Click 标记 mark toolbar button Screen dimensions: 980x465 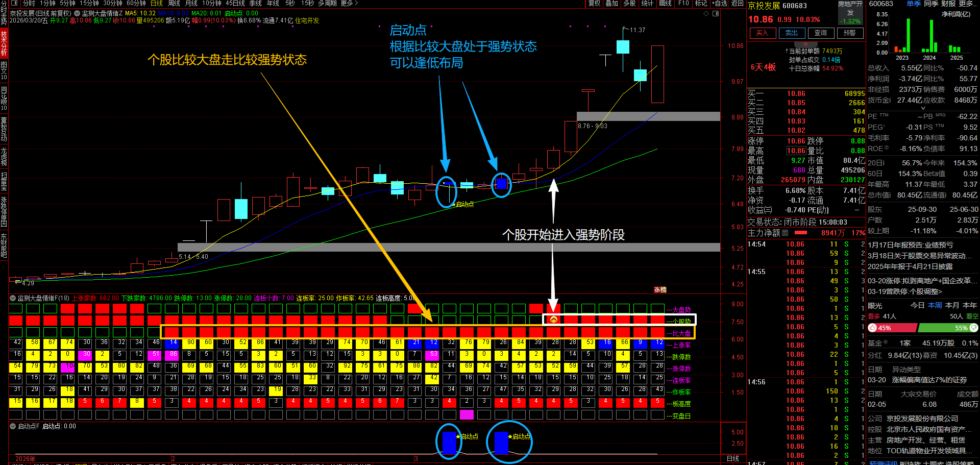tap(701, 4)
